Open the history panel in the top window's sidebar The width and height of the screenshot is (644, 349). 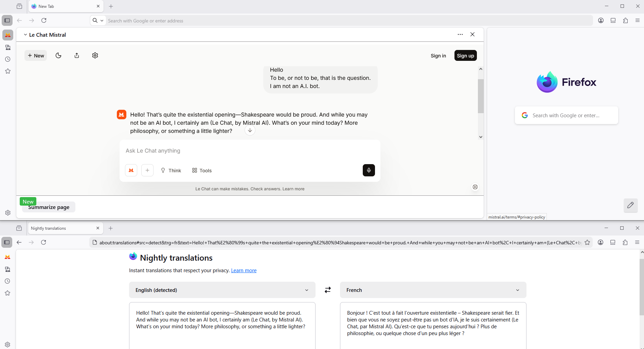click(x=8, y=59)
